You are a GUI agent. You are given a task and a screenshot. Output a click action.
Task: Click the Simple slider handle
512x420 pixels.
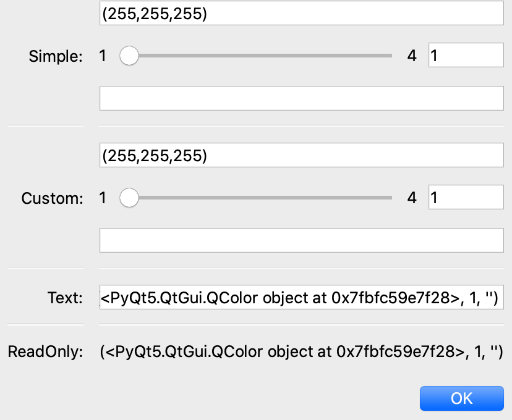click(129, 56)
